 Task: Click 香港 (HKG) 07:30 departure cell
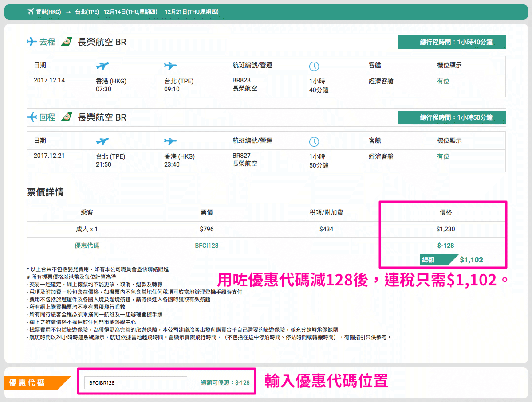coord(111,85)
